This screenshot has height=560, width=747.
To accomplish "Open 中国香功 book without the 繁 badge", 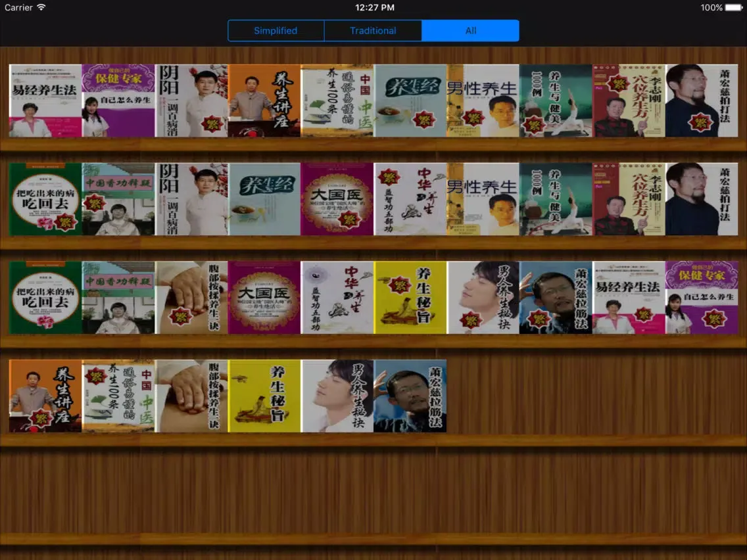I will [118, 298].
